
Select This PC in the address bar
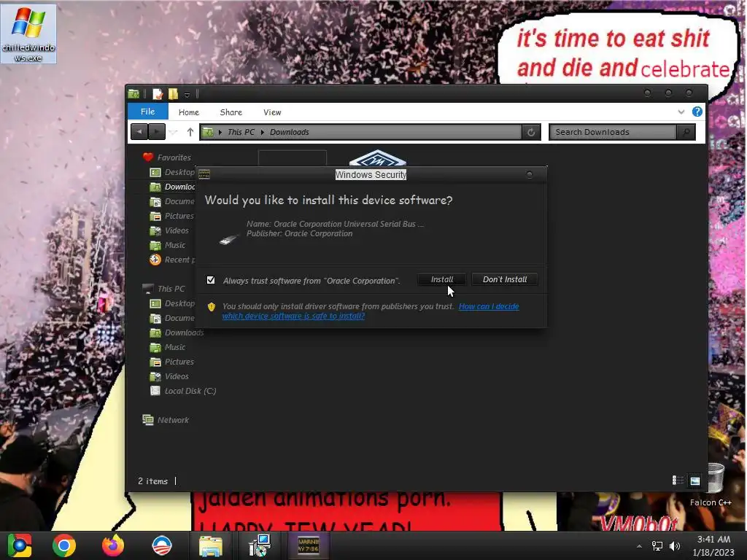(241, 133)
